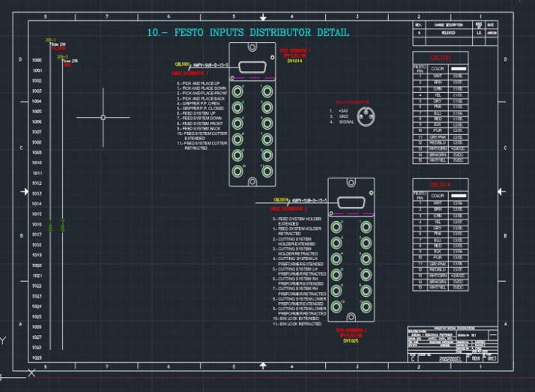Select drawing number 2002001EL in the title block
The width and height of the screenshot is (535, 392).
point(450,359)
